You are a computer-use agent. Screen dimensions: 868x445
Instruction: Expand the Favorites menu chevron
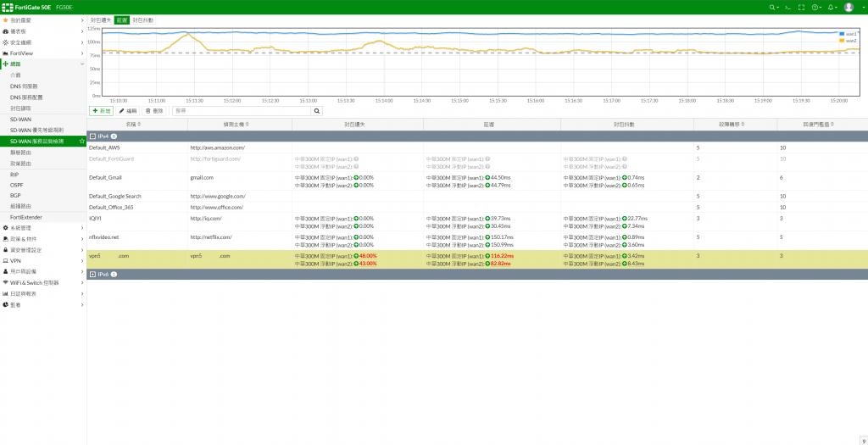82,20
